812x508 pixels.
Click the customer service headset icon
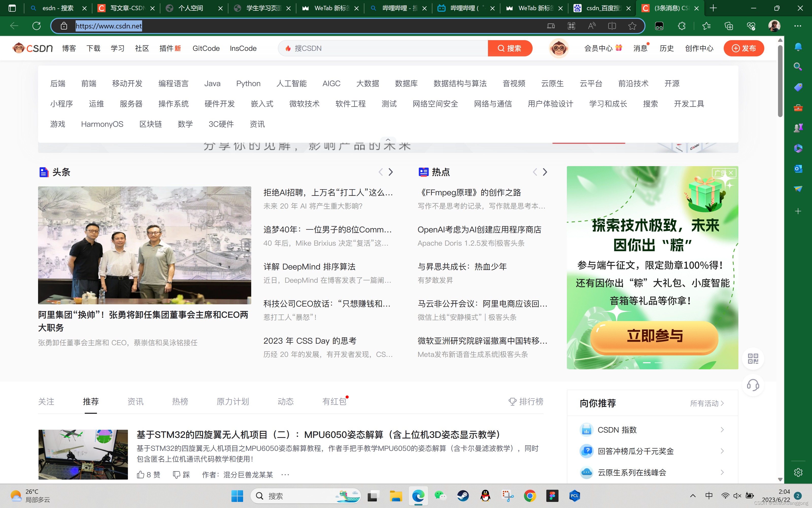pos(753,385)
